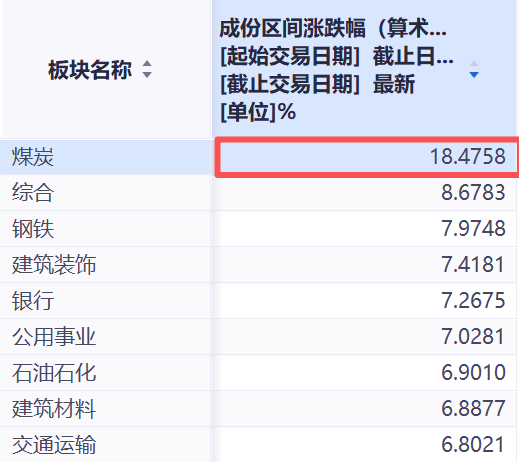Click the value 8.6783
The height and width of the screenshot is (462, 519).
tap(473, 192)
